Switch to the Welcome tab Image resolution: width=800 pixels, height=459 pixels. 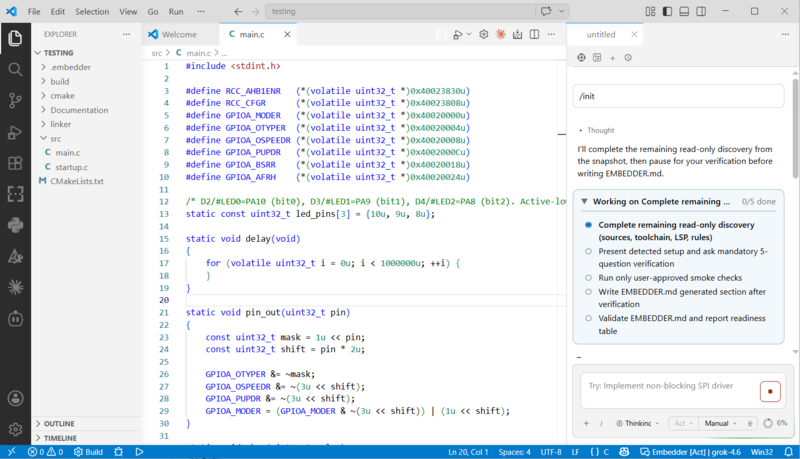(179, 34)
